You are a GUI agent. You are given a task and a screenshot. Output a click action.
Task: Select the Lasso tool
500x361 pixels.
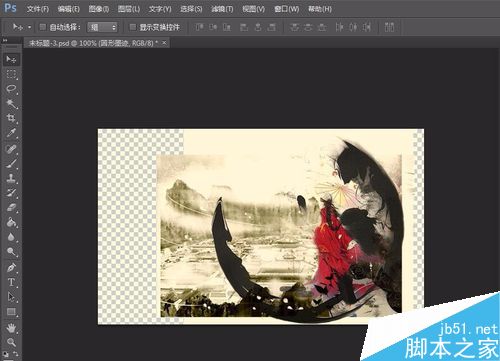pyautogui.click(x=11, y=89)
